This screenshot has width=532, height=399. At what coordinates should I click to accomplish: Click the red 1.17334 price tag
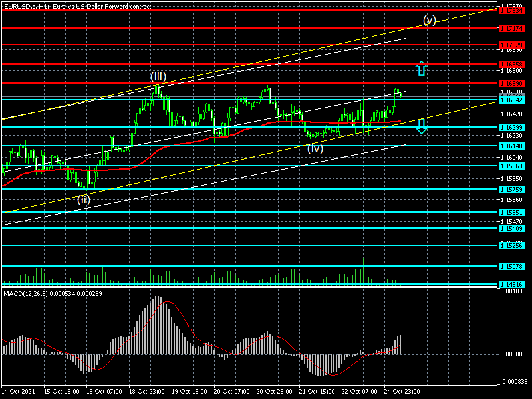click(512, 11)
